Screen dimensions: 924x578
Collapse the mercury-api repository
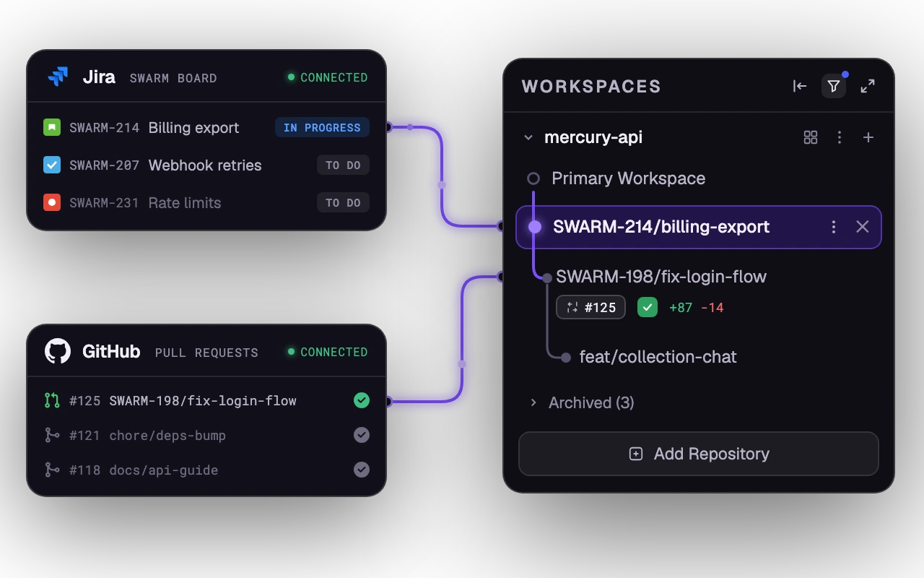528,137
